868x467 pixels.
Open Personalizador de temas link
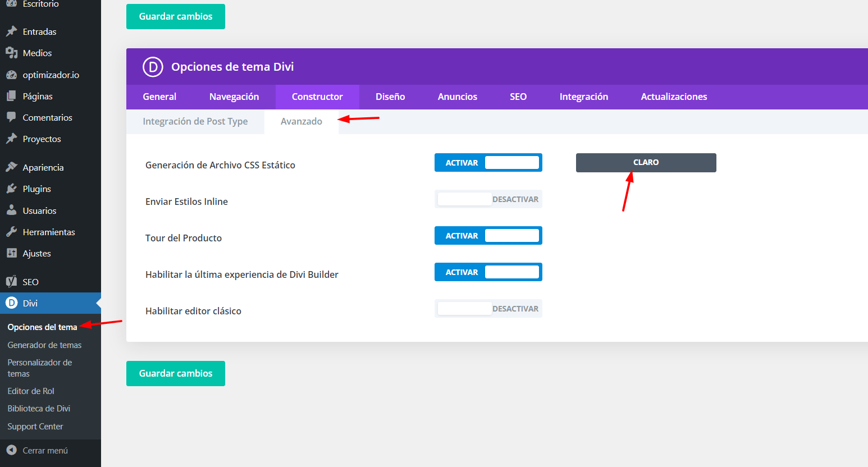tap(40, 368)
